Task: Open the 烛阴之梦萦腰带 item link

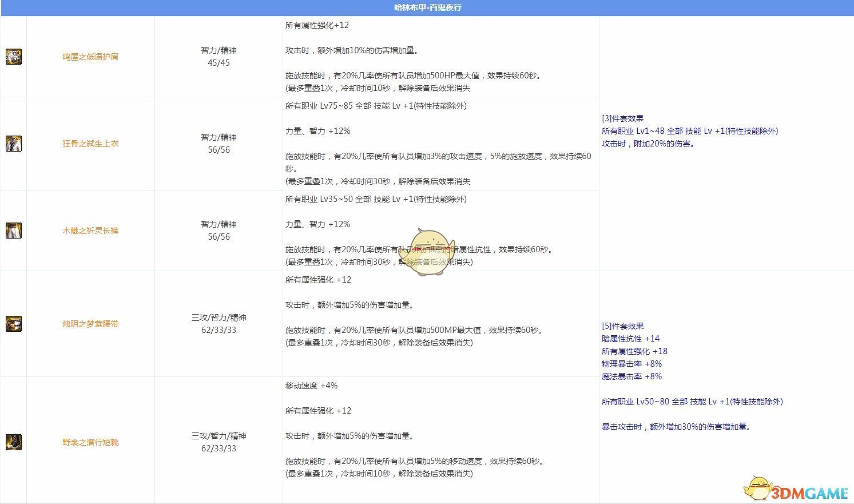Action: point(91,323)
